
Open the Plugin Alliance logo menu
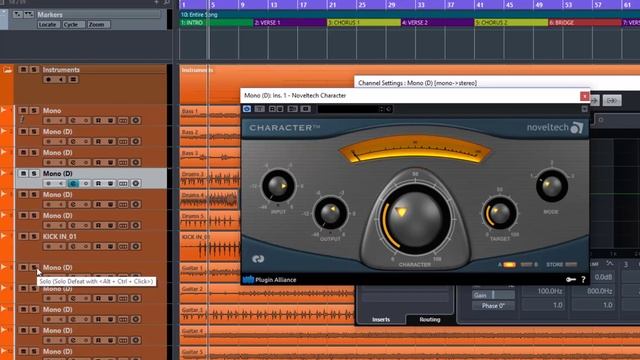pos(269,280)
